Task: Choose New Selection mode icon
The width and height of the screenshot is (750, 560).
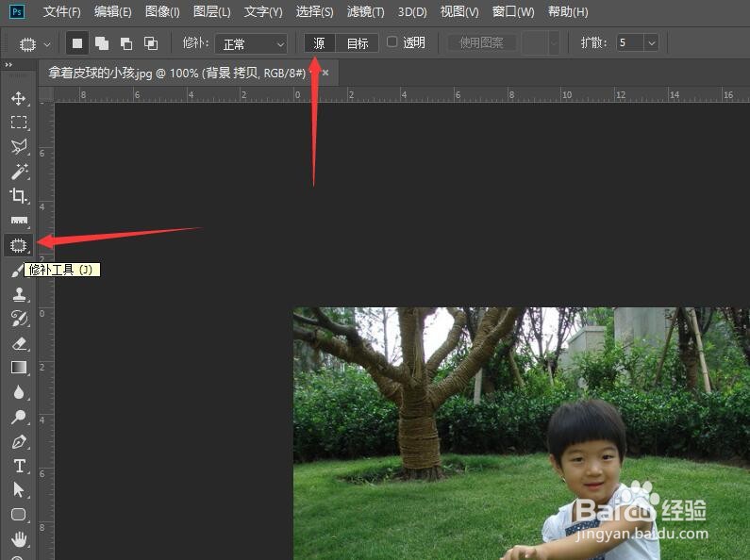Action: coord(77,43)
